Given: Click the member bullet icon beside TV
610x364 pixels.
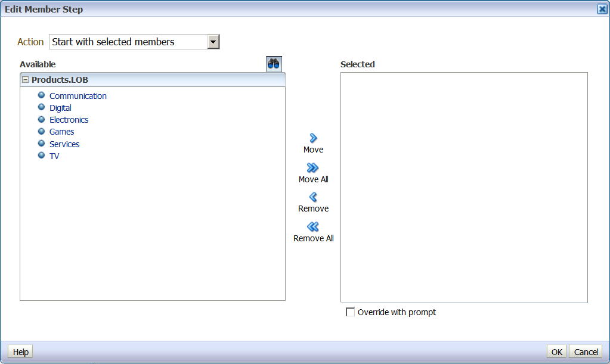Looking at the screenshot, I should click(x=41, y=155).
